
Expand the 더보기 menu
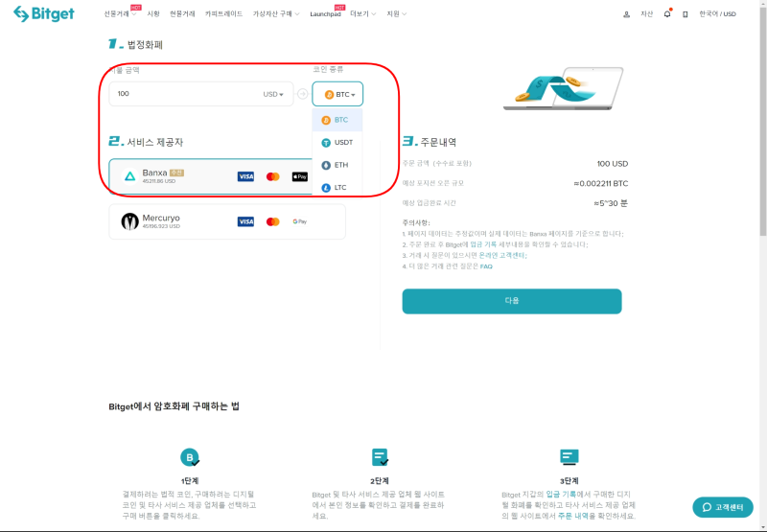tap(363, 13)
